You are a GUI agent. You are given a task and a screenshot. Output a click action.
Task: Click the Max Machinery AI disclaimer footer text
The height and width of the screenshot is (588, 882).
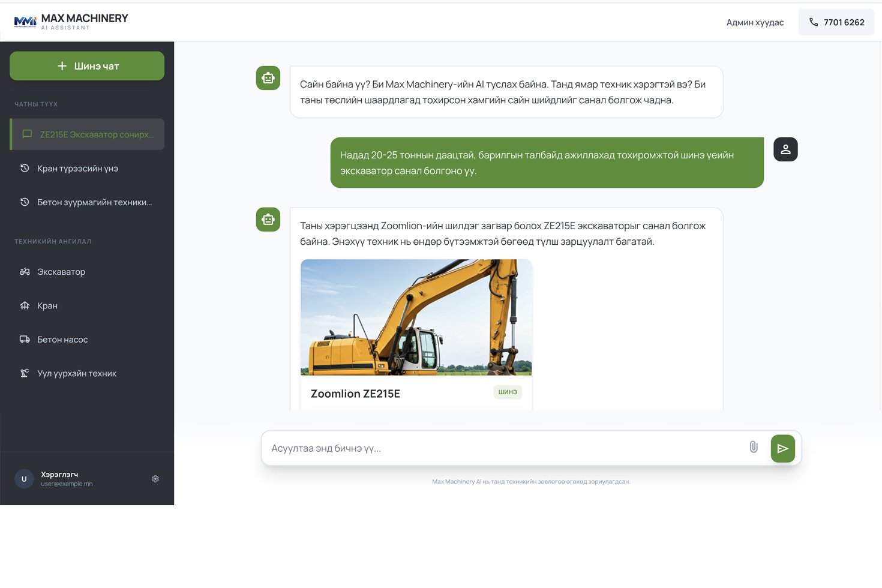point(531,481)
